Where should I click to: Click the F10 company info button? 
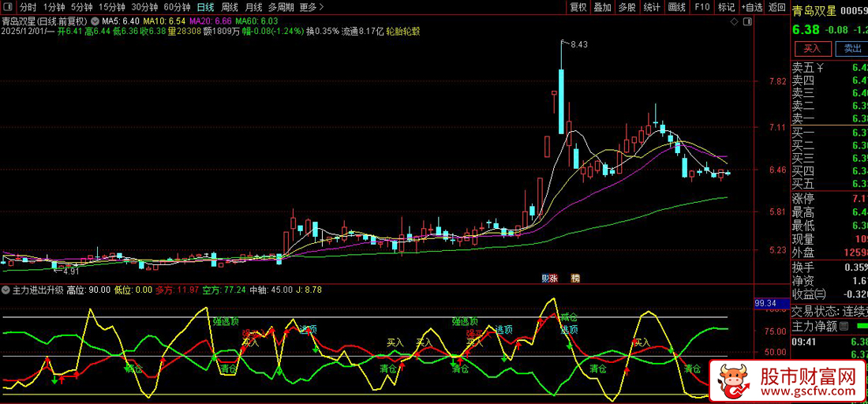pos(701,7)
